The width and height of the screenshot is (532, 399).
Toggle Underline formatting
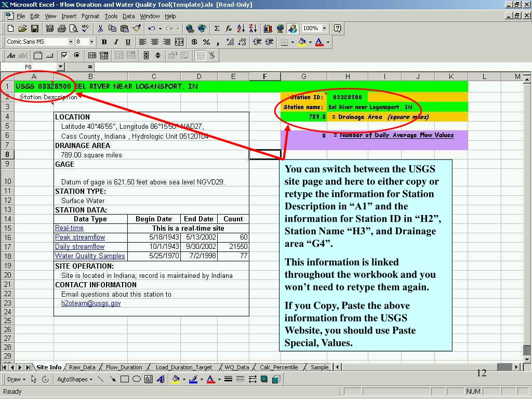128,42
